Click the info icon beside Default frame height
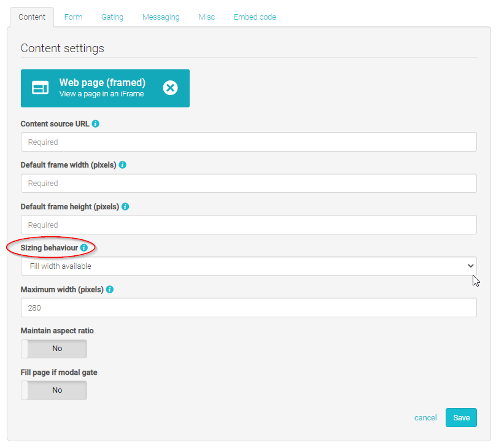 tap(125, 206)
